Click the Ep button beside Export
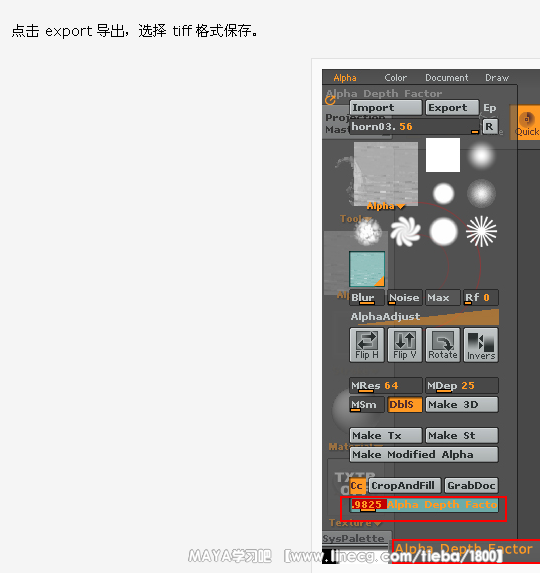Image resolution: width=540 pixels, height=573 pixels. pyautogui.click(x=490, y=108)
